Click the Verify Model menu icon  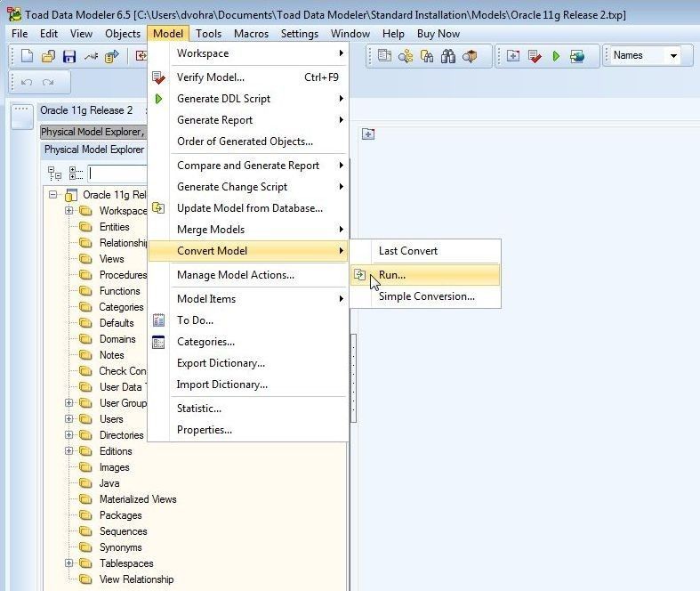[158, 77]
